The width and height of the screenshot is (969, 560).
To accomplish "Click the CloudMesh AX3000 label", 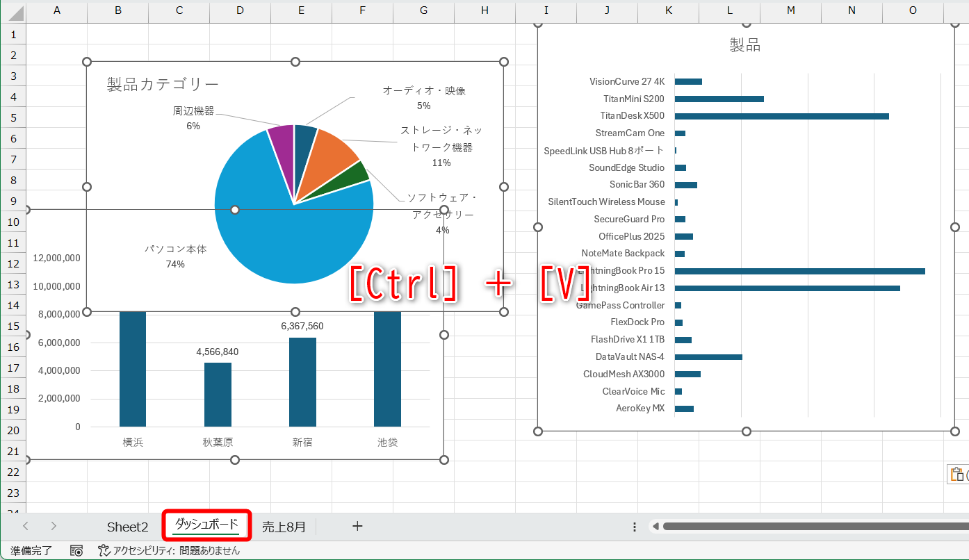I will (x=624, y=374).
